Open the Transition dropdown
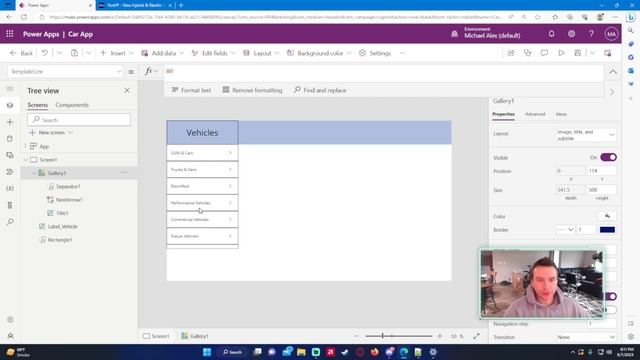 coord(586,337)
